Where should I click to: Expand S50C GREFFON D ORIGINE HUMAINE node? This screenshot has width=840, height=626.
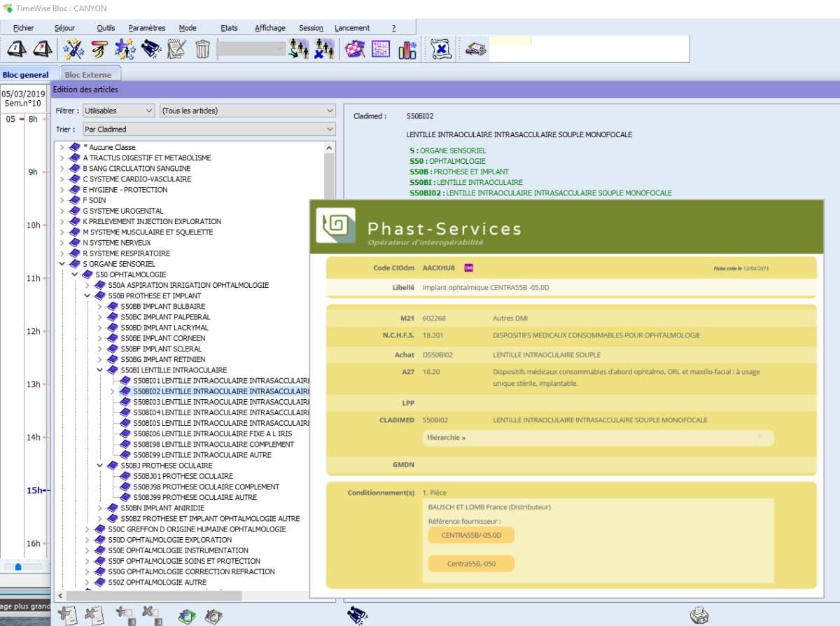87,529
